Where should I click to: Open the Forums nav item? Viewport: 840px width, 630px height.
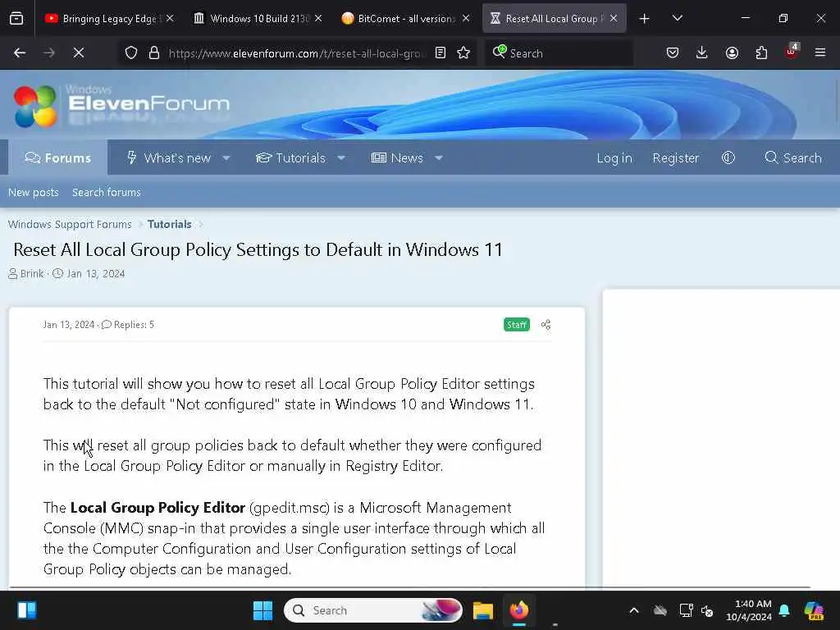coord(58,158)
